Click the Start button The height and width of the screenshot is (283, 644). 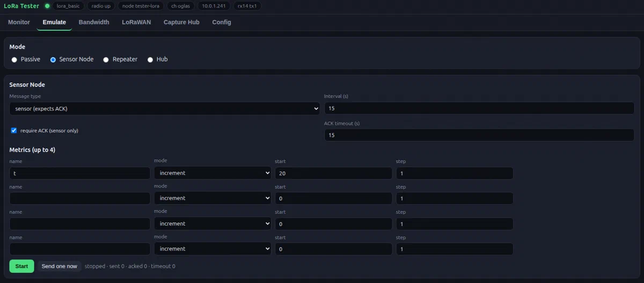click(x=21, y=266)
